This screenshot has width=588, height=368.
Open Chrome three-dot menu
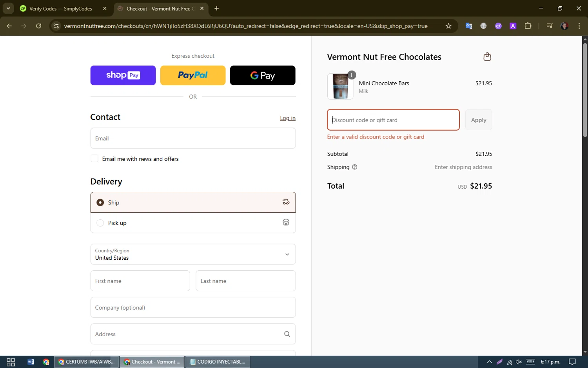click(x=579, y=26)
